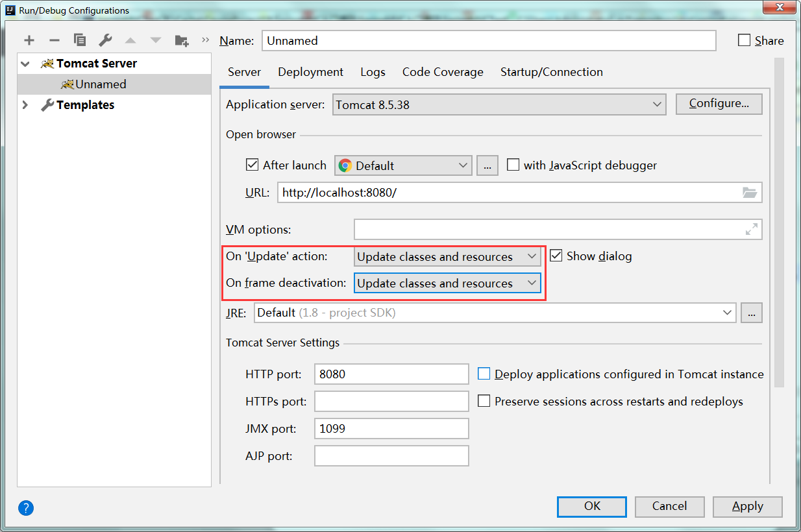
Task: Click the empty AJP port field
Action: (x=391, y=455)
